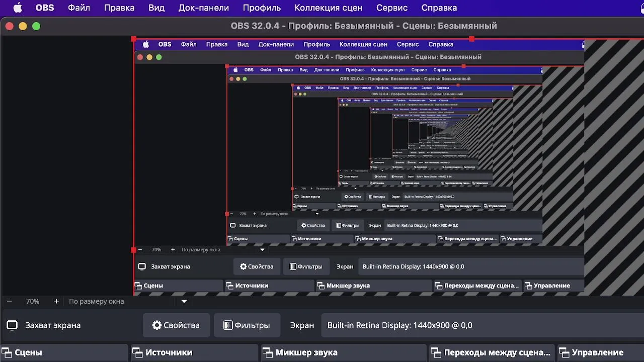The width and height of the screenshot is (644, 362).
Task: Open the Правка menu in the top menu bar
Action: (119, 8)
